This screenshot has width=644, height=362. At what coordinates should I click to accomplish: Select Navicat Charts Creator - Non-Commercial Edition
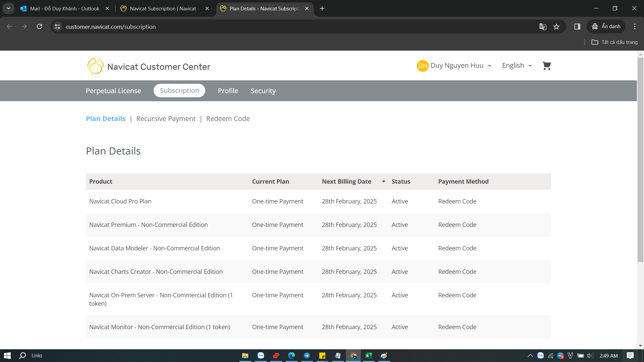tap(156, 271)
